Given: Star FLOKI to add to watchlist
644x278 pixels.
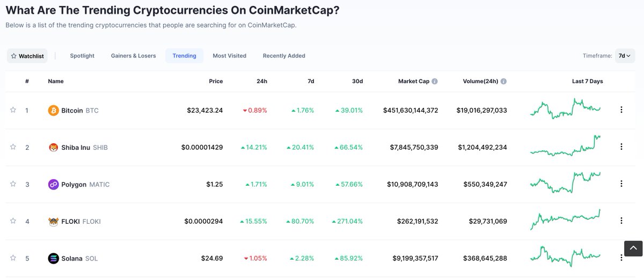Looking at the screenshot, I should pos(13,221).
